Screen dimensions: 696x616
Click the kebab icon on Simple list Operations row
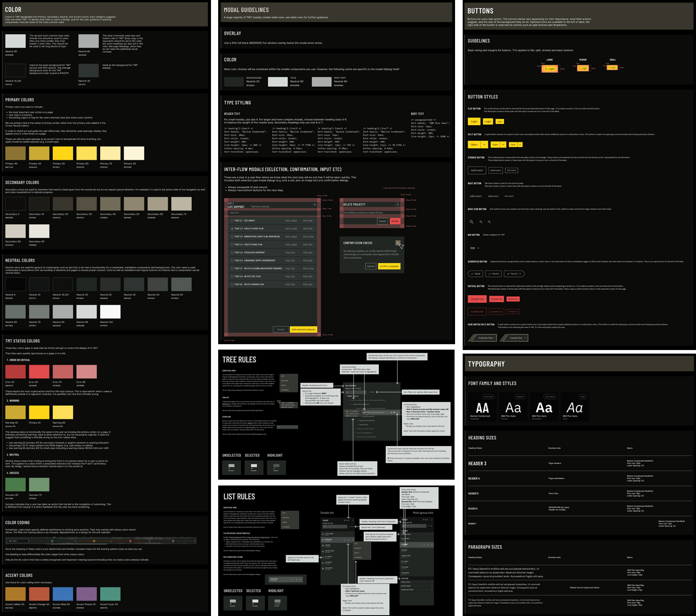click(x=353, y=540)
